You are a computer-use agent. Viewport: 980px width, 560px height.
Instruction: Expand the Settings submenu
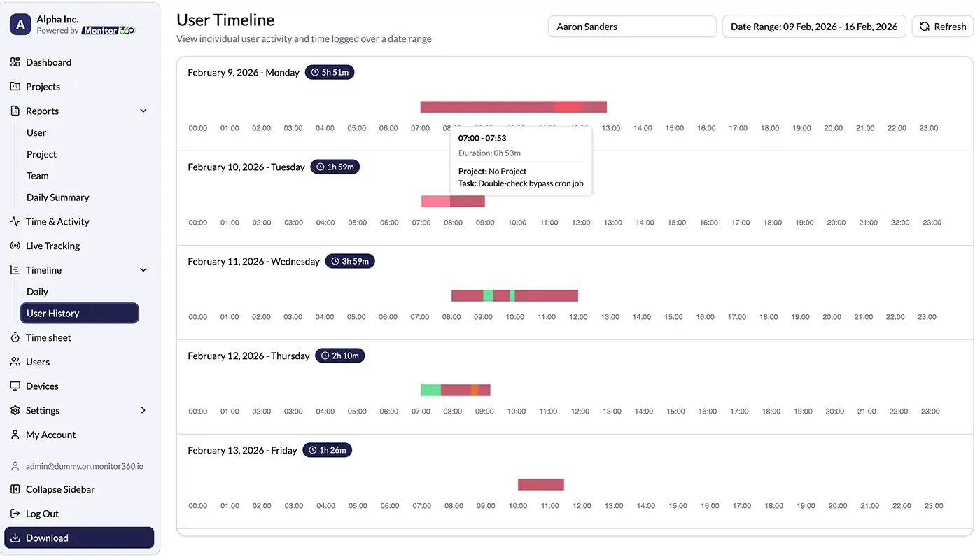(143, 410)
